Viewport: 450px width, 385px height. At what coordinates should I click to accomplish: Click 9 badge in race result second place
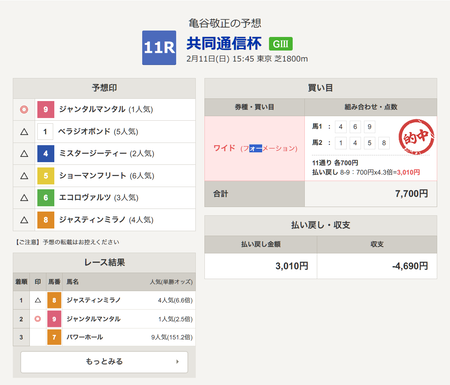point(54,319)
